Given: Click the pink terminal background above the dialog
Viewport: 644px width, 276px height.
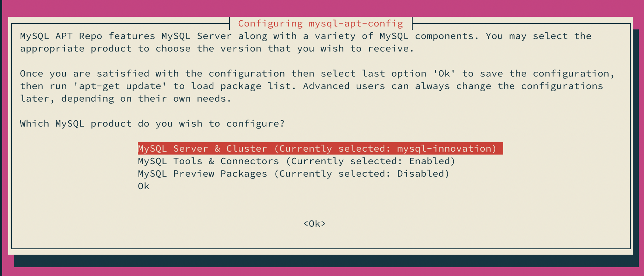Looking at the screenshot, I should 322,8.
